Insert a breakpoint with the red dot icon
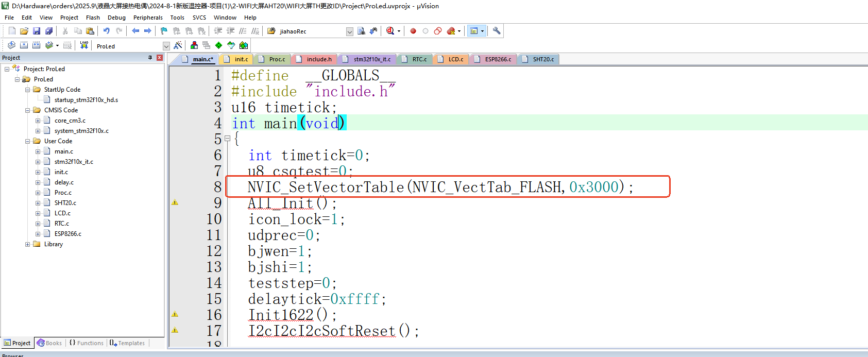The width and height of the screenshot is (868, 357). [x=413, y=31]
